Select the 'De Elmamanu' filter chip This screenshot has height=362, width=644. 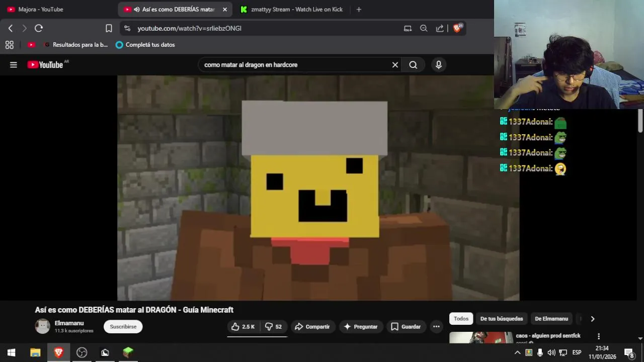(x=551, y=318)
